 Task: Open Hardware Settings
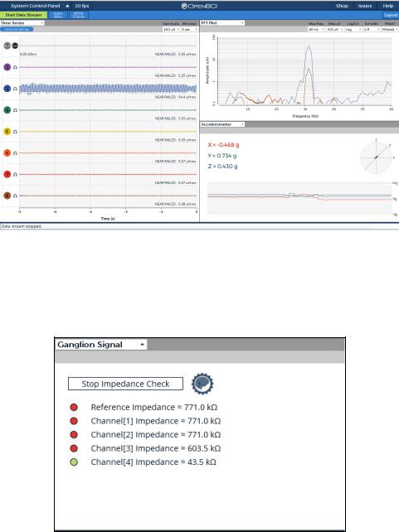pos(17,30)
